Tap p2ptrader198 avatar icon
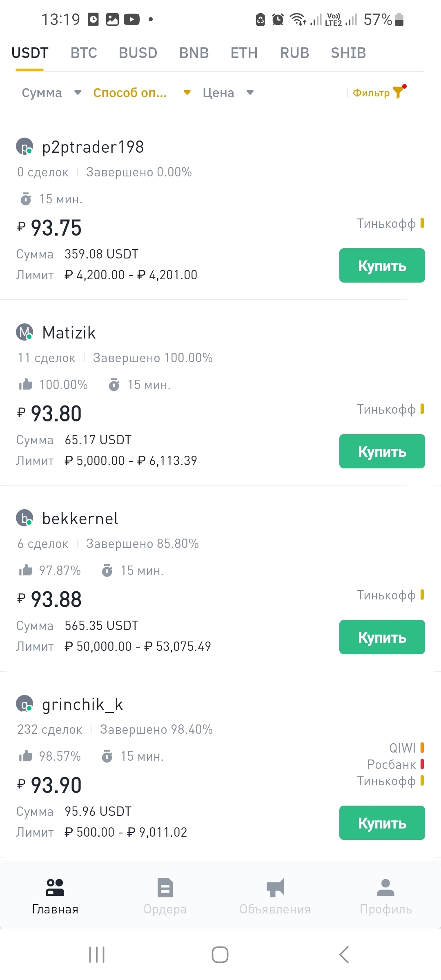This screenshot has width=441, height=980. 24,147
